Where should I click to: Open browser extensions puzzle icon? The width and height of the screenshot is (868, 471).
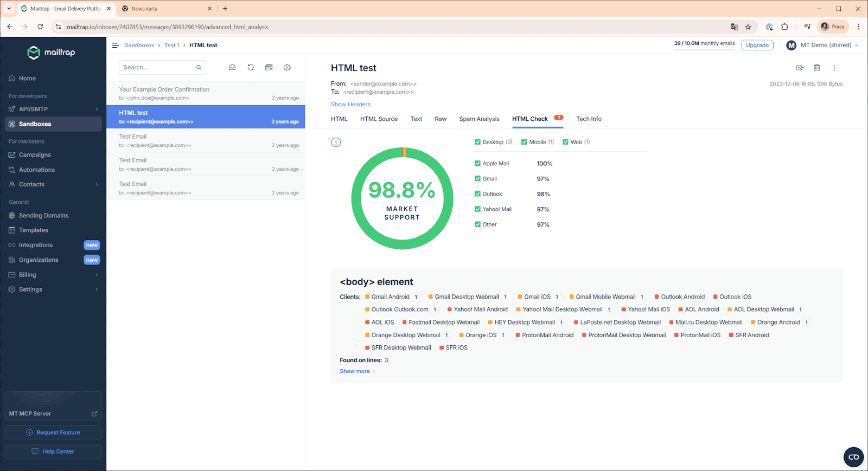point(784,27)
